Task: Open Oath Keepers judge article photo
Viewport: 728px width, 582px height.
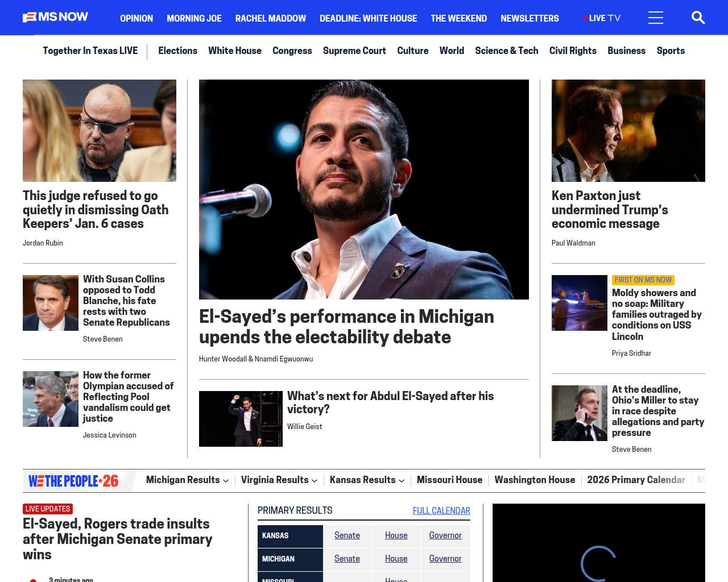Action: (100, 131)
